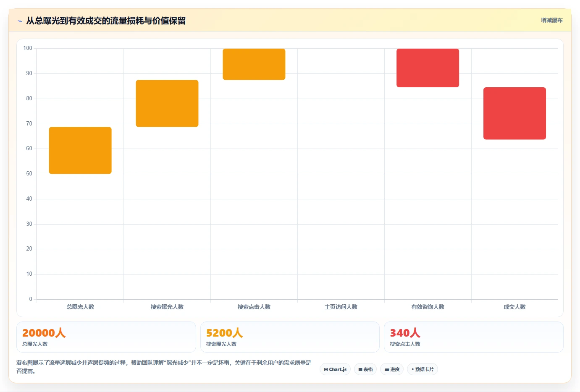Click the 搜索点击人数 x-axis label
This screenshot has height=392, width=580.
254,307
